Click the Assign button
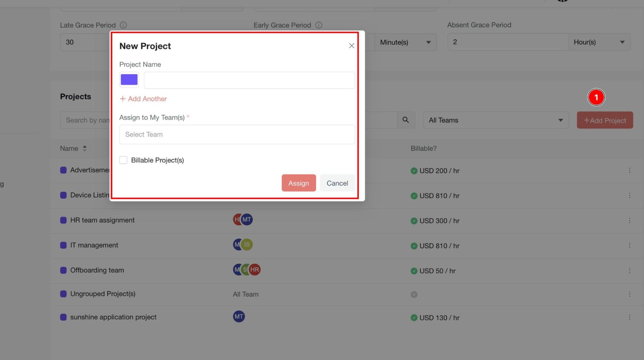The height and width of the screenshot is (360, 644). coord(298,183)
